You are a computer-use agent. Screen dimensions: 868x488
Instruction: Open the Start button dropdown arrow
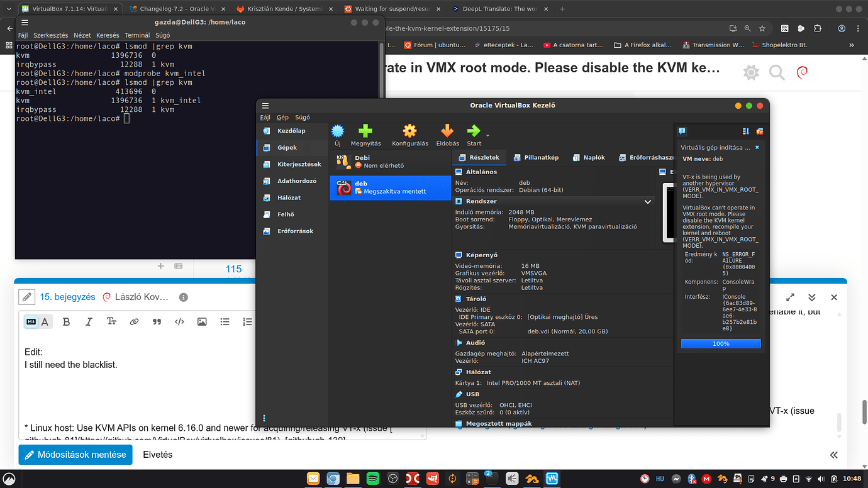click(487, 135)
